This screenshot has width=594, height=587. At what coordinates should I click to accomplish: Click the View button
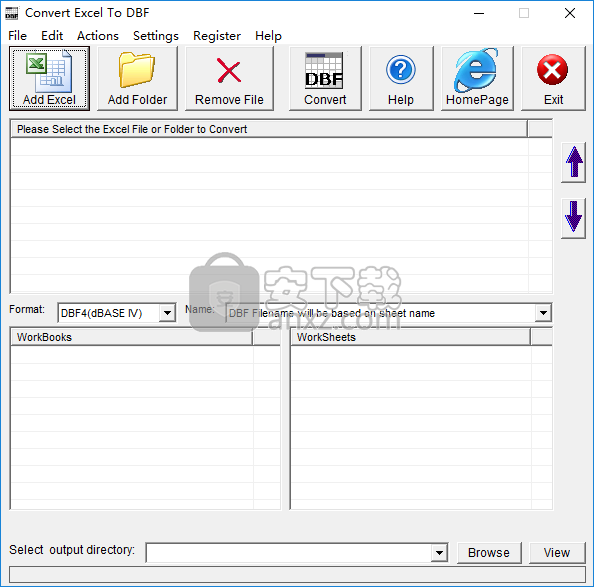click(x=557, y=553)
